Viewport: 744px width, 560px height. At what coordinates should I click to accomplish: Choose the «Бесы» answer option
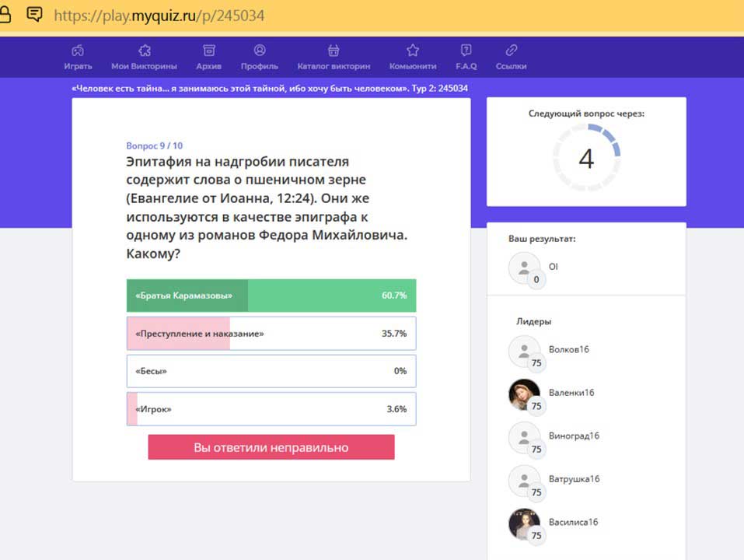[x=271, y=371]
